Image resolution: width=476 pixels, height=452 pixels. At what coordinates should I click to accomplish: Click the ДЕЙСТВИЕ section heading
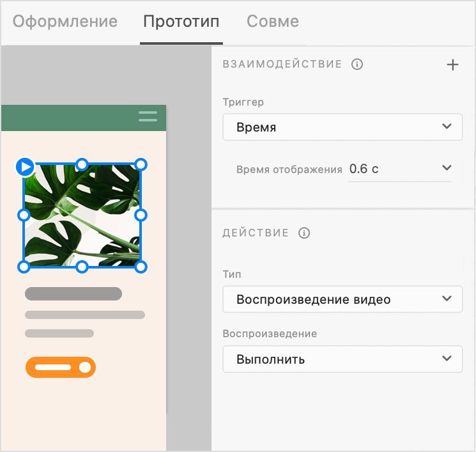coord(256,233)
